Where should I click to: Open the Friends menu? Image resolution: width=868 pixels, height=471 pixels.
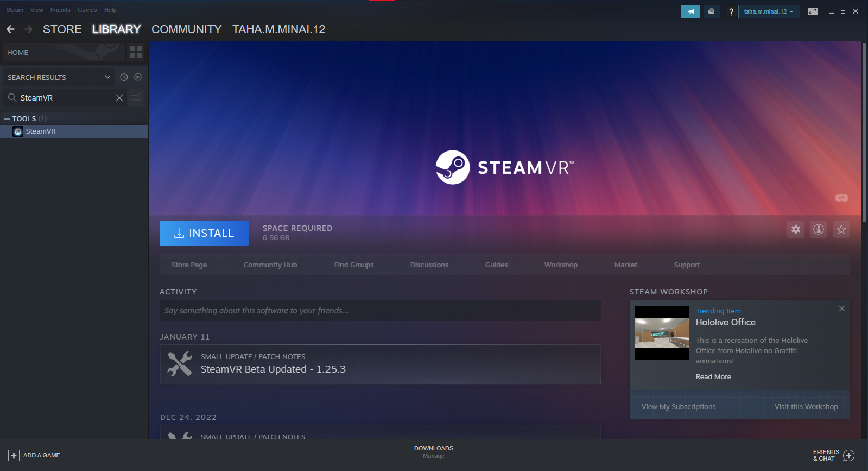coord(60,10)
